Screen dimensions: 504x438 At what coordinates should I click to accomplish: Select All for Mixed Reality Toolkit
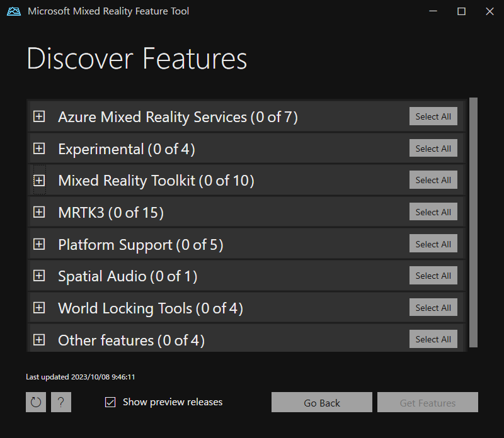[x=433, y=180]
